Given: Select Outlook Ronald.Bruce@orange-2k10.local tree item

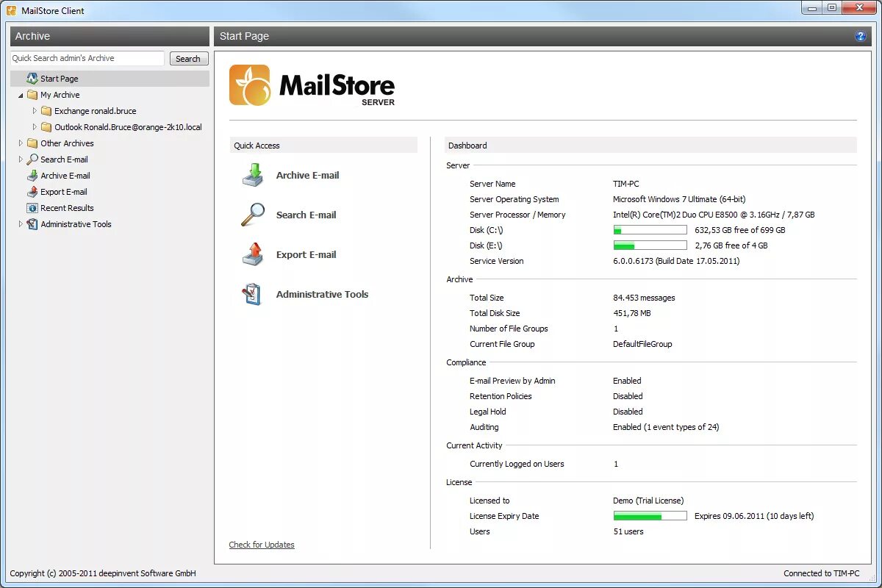Looking at the screenshot, I should 128,127.
